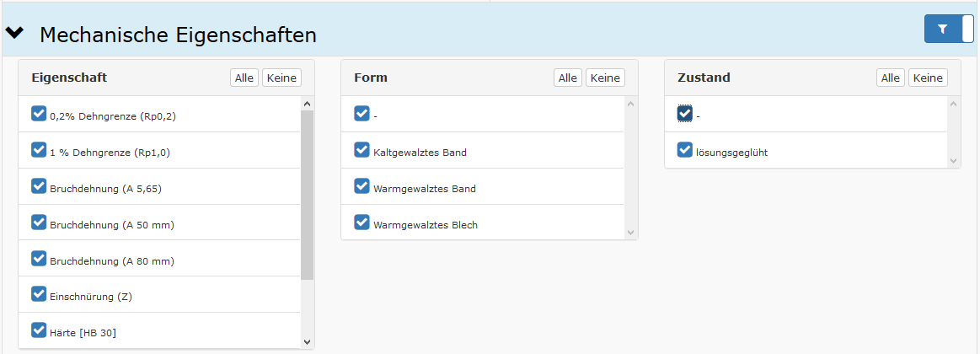Uncheck Kaltgewalztes Band form option
Screen dimensions: 980x354
click(x=362, y=150)
